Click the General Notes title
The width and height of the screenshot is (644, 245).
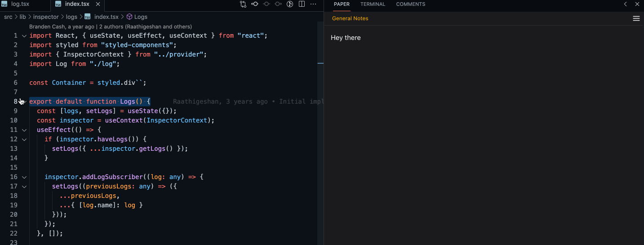point(350,18)
